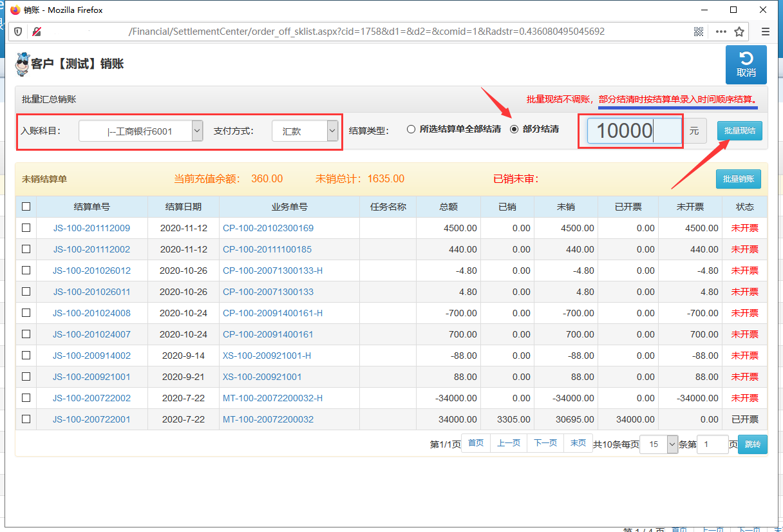Image resolution: width=783 pixels, height=532 pixels.
Task: Select the 部分结清 radio option
Action: coord(514,129)
